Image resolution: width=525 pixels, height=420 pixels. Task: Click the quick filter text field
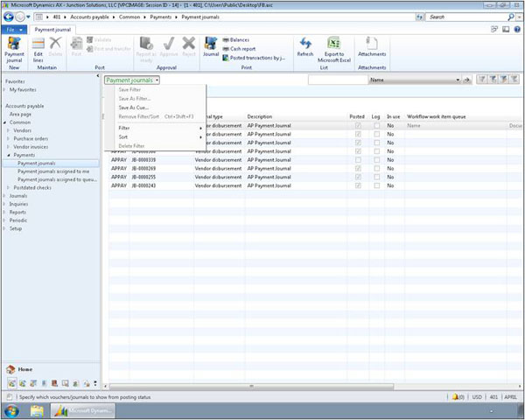(x=338, y=80)
